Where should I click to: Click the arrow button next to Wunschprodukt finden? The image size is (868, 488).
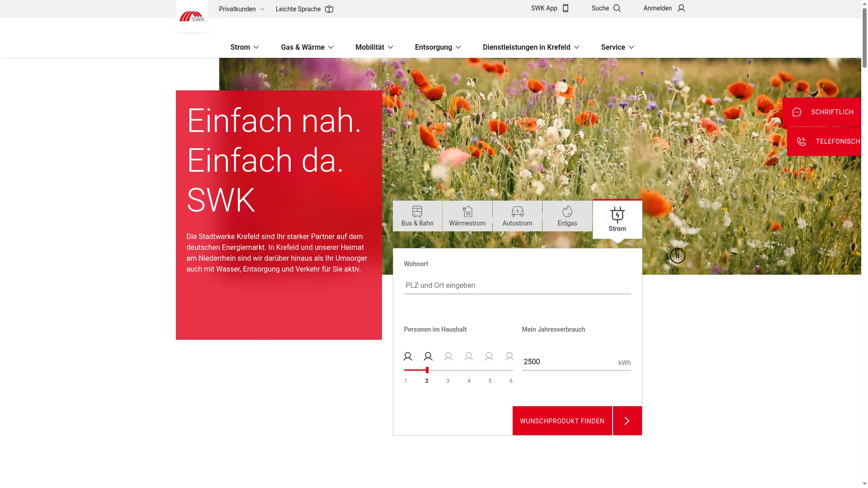[627, 421]
